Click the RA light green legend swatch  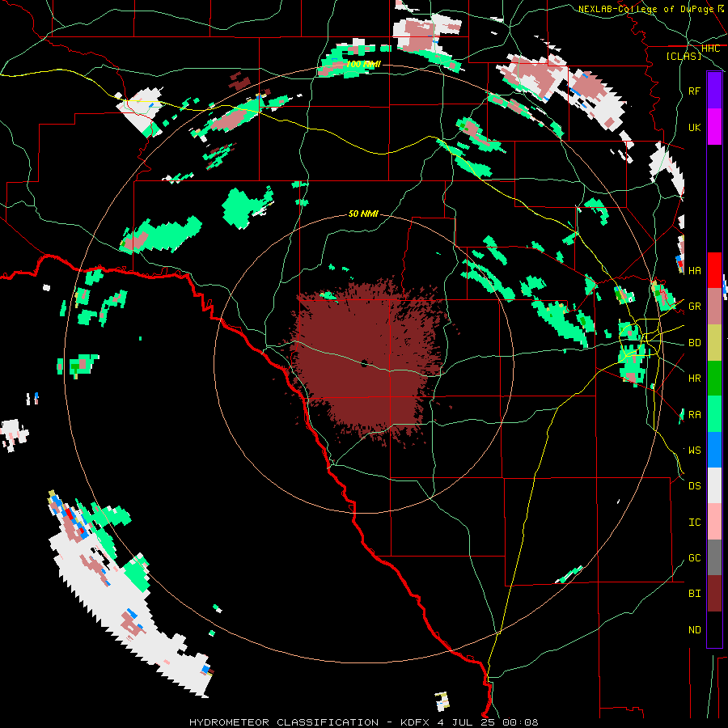coord(714,414)
